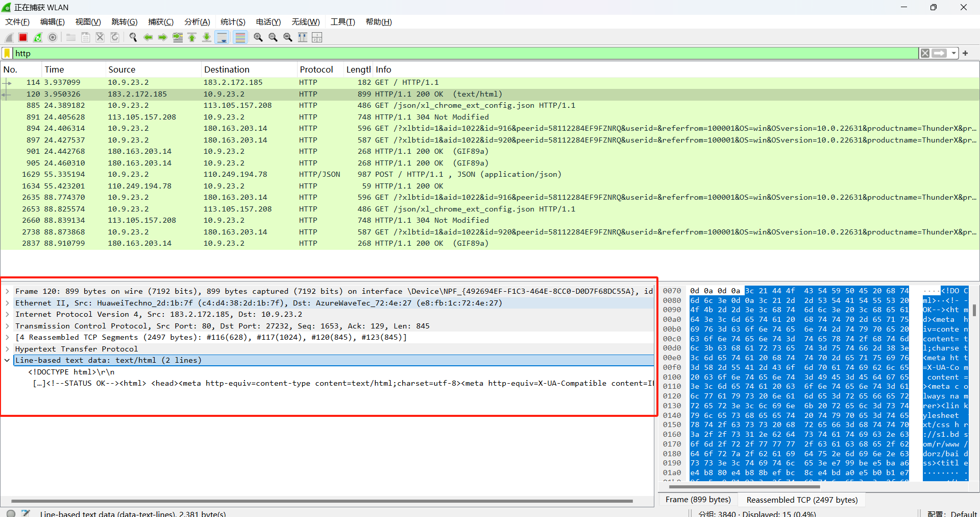
Task: Switch to Frame (899 bytes) tab
Action: point(698,500)
